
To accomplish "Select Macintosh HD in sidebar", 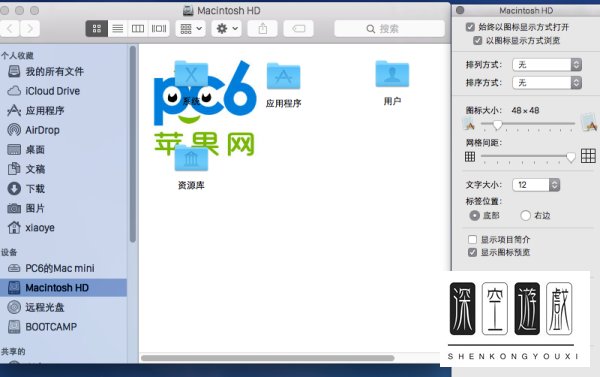I will click(64, 287).
